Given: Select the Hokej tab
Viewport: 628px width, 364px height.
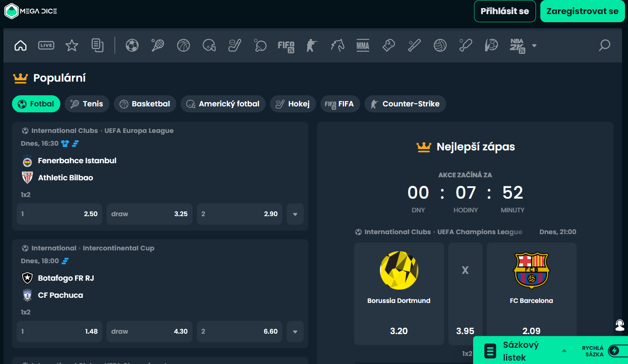Looking at the screenshot, I should pyautogui.click(x=293, y=104).
